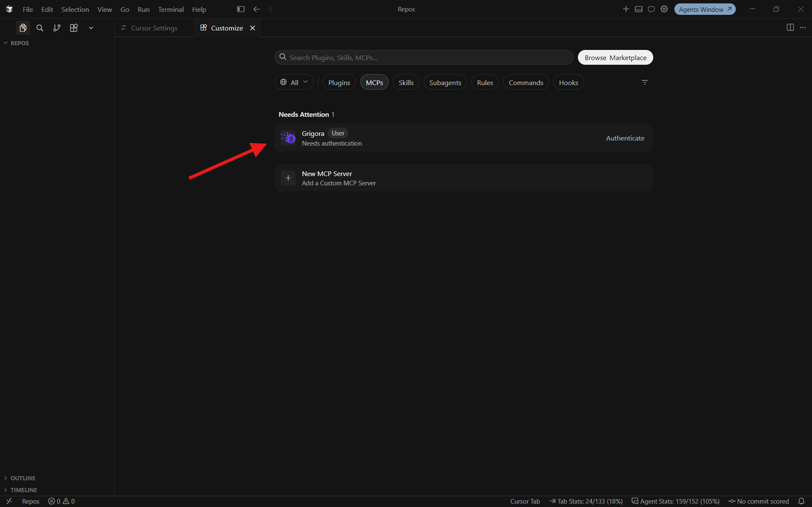Image resolution: width=812 pixels, height=507 pixels.
Task: Select the Hooks filter chip
Action: pyautogui.click(x=568, y=82)
